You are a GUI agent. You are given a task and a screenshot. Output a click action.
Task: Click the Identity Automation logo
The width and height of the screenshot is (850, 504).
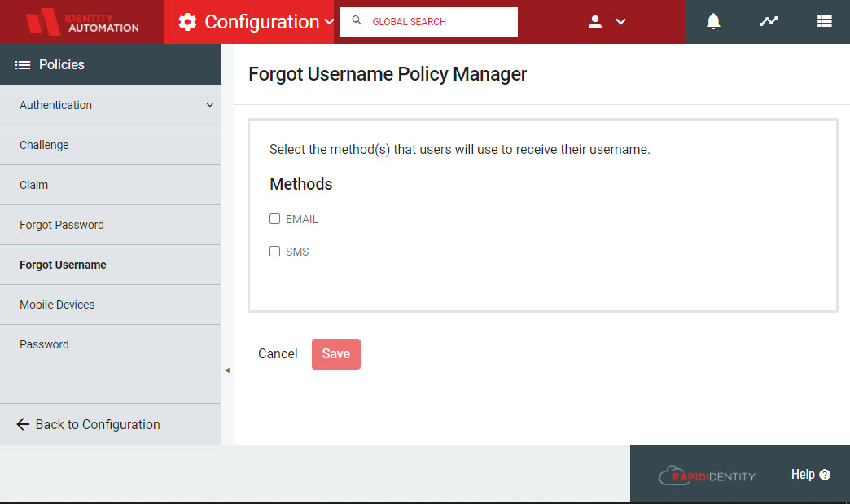82,22
